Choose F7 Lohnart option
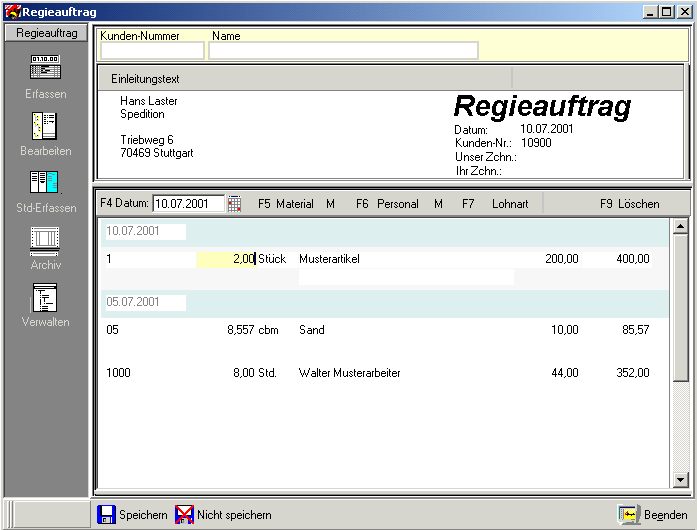This screenshot has height=530, width=697. click(495, 204)
